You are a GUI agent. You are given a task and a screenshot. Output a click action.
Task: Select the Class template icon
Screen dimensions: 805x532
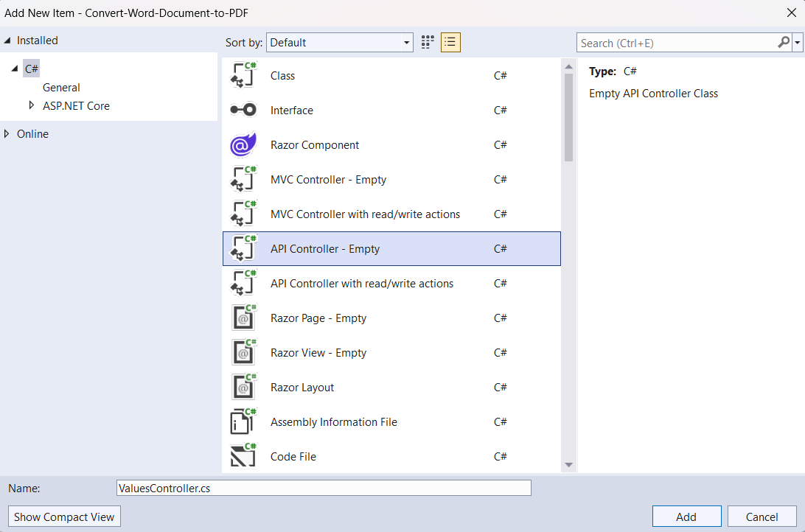click(x=243, y=75)
